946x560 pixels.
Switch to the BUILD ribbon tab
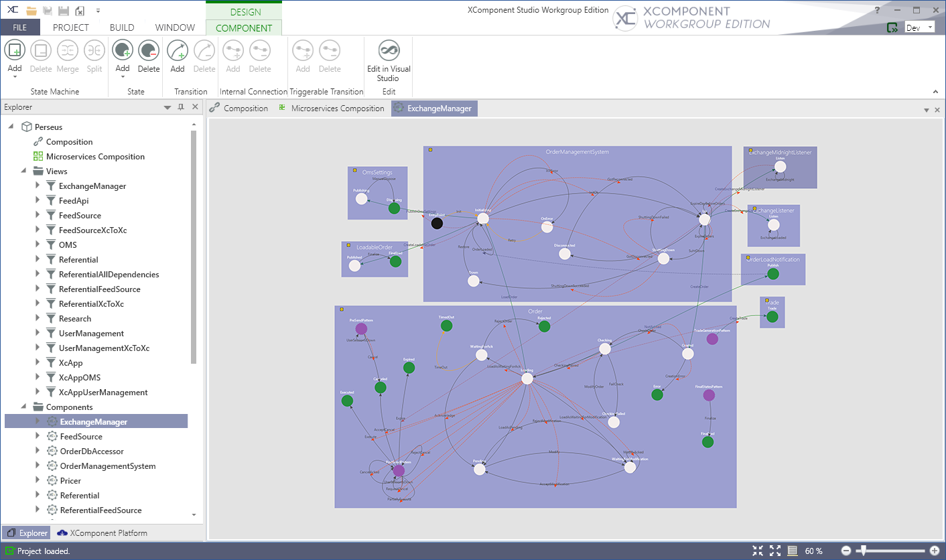click(x=122, y=27)
